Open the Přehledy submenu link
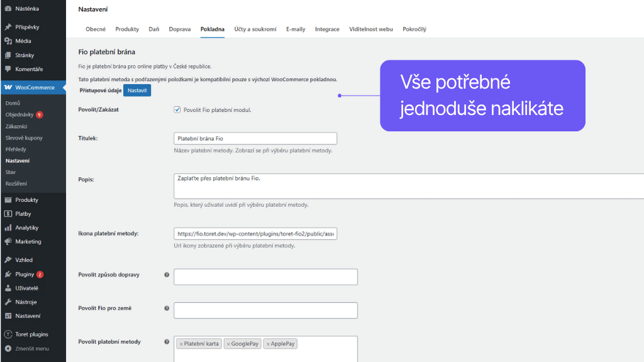The image size is (644, 362). 16,150
